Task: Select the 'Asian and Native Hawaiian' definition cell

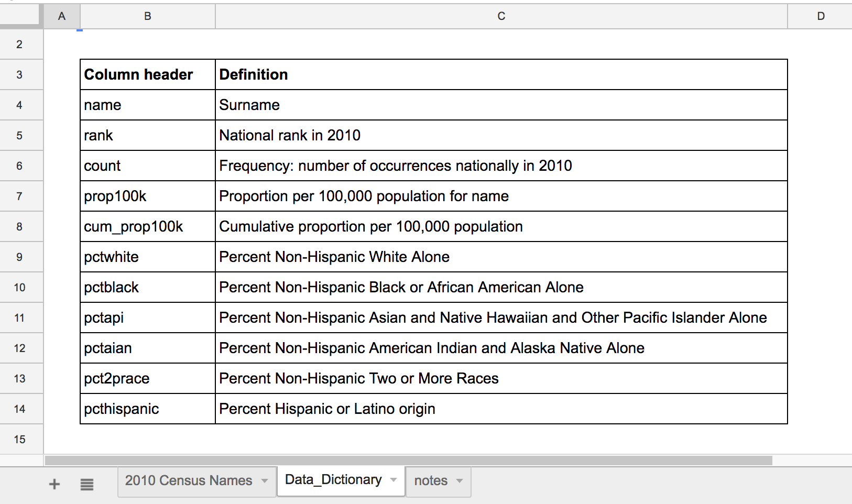Action: pos(501,317)
